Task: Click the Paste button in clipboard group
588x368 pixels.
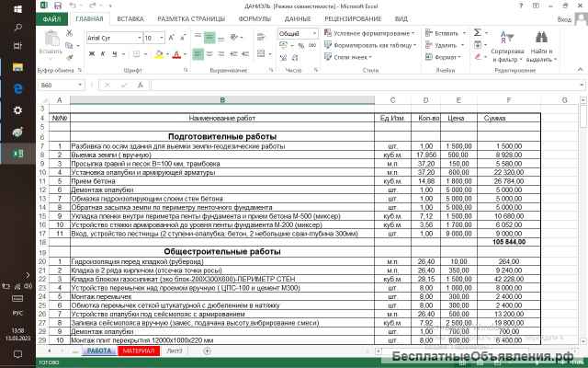Action: tap(51, 43)
